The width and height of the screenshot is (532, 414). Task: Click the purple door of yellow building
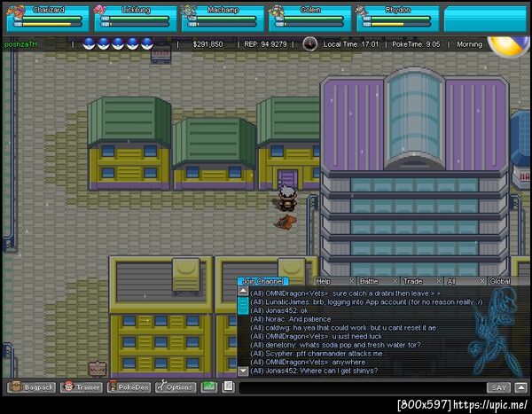(287, 179)
